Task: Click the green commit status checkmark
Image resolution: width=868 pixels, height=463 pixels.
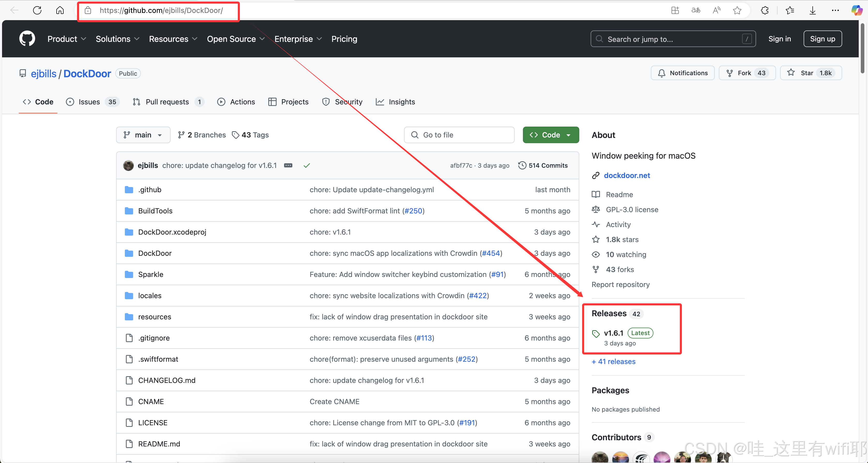Action: click(x=307, y=165)
